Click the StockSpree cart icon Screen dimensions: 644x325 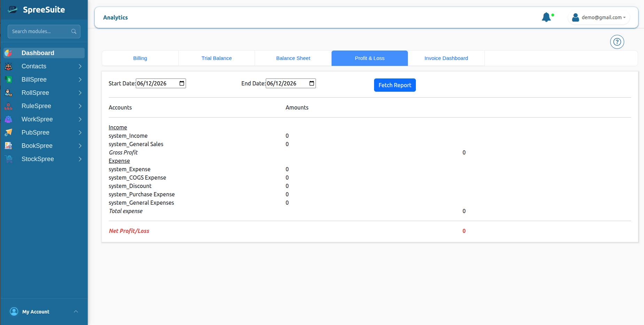pyautogui.click(x=8, y=159)
